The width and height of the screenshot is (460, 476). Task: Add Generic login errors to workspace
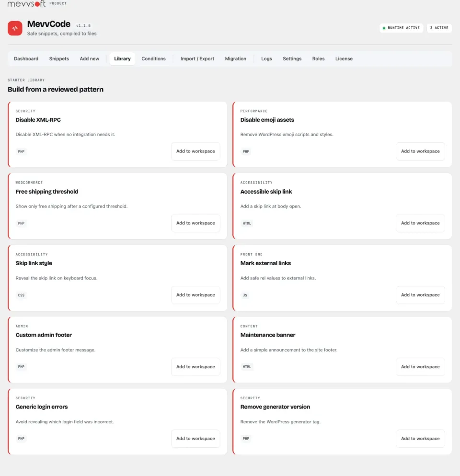coord(195,438)
